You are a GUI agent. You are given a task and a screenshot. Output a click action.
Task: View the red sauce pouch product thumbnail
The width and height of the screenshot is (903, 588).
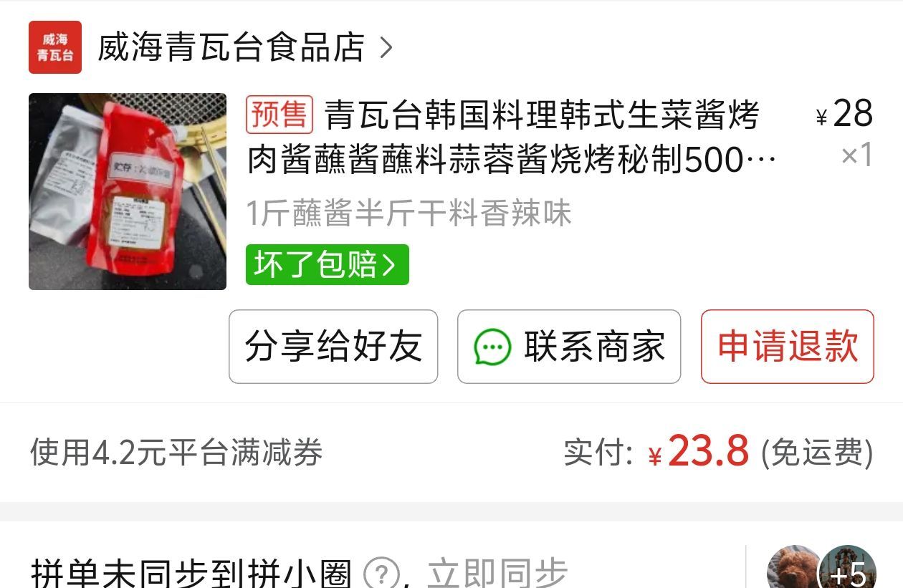click(x=128, y=191)
